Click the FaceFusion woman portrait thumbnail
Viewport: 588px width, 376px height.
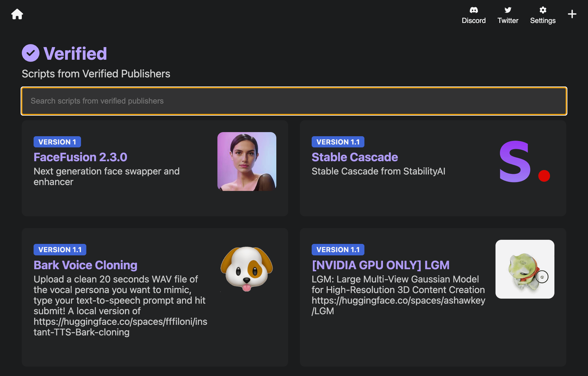point(247,162)
